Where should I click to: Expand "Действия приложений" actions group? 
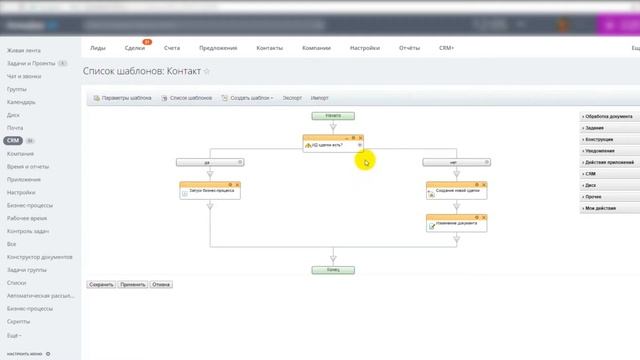pos(610,162)
